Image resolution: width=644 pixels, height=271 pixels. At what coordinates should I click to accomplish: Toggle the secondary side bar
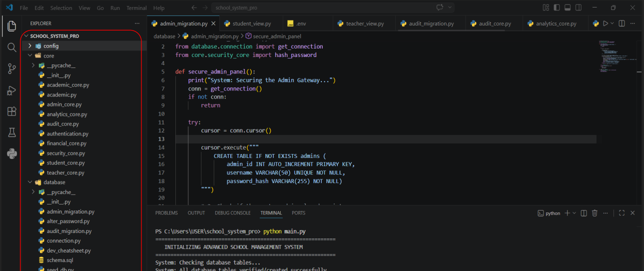579,8
